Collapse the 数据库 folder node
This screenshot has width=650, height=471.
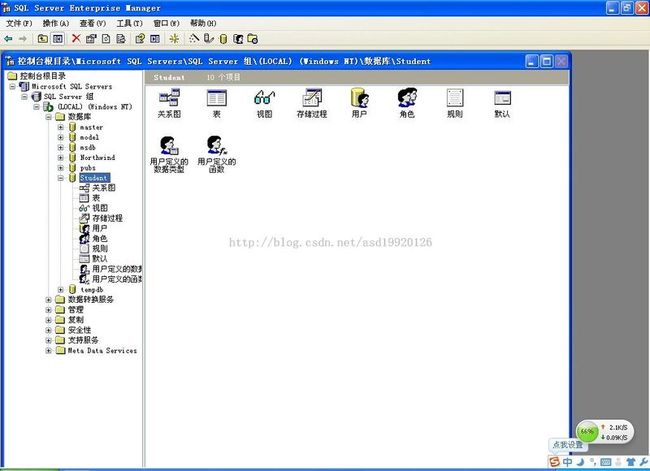pyautogui.click(x=49, y=117)
